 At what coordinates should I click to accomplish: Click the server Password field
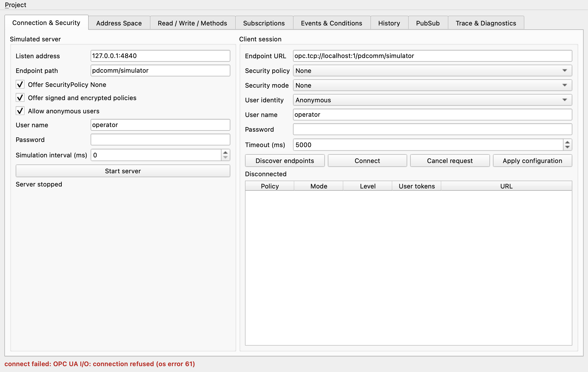[160, 139]
